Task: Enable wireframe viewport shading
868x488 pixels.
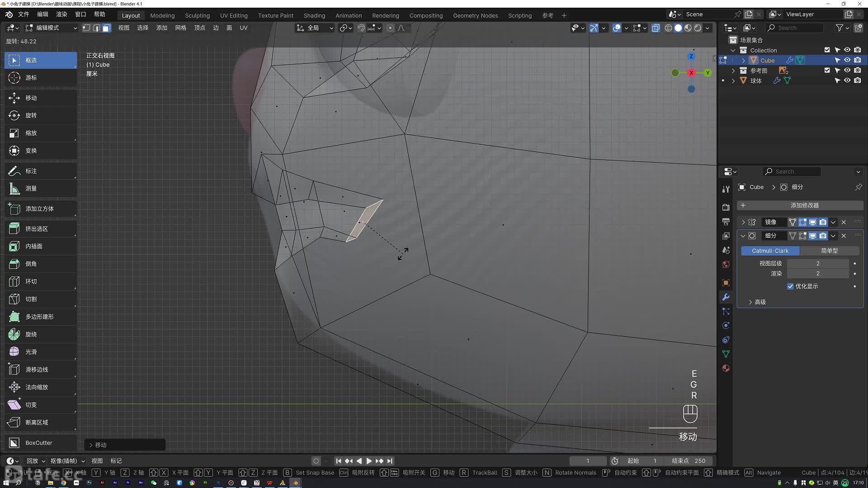Action: tap(668, 28)
